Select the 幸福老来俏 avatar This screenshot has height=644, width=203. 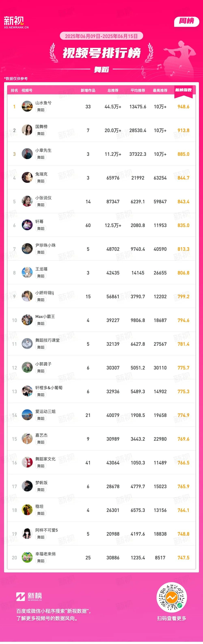tap(27, 558)
